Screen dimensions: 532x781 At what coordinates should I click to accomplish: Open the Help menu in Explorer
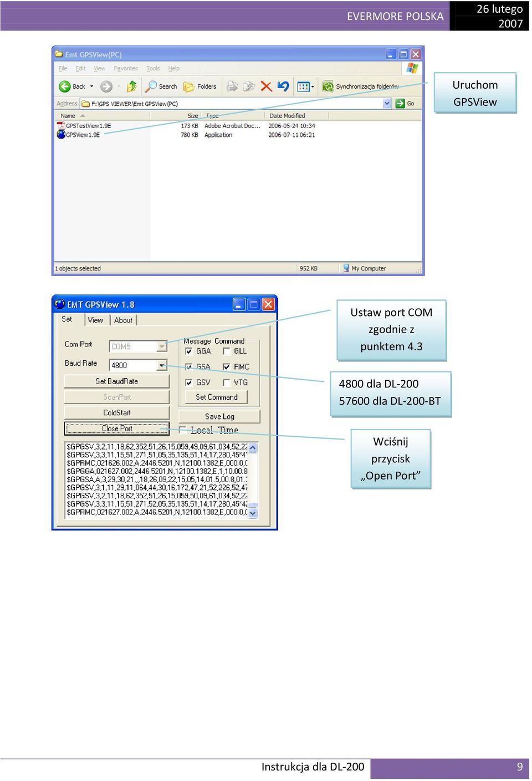[x=174, y=69]
